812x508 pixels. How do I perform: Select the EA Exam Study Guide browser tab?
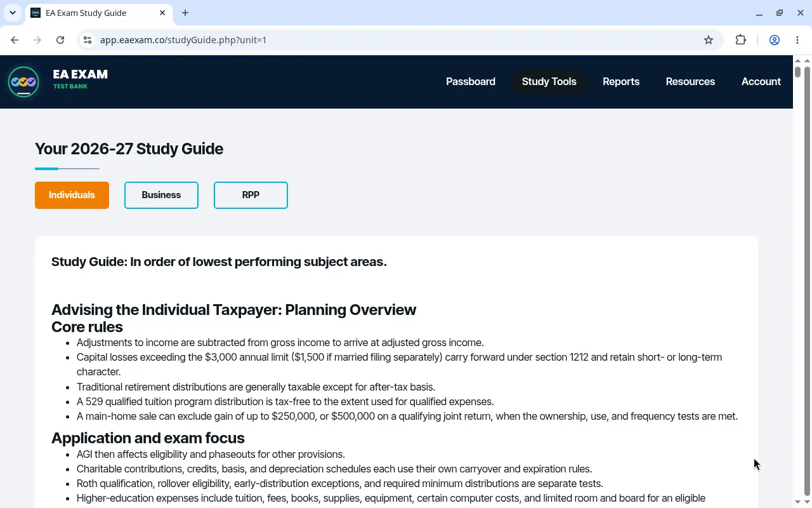point(98,13)
